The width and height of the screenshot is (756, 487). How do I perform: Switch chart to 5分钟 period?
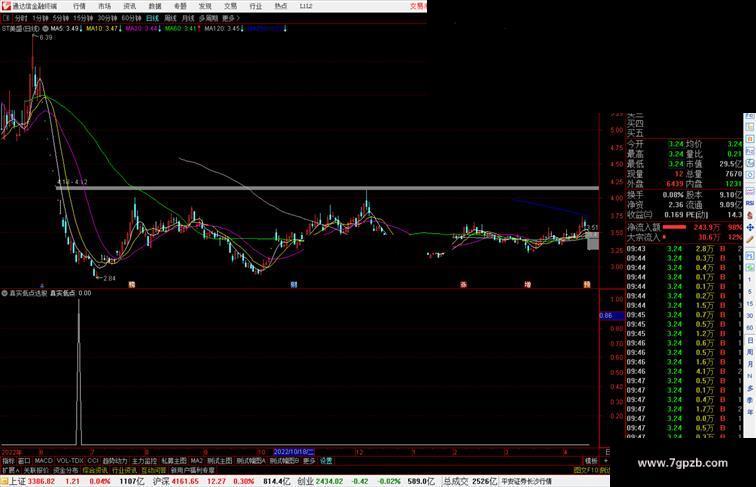(x=61, y=18)
